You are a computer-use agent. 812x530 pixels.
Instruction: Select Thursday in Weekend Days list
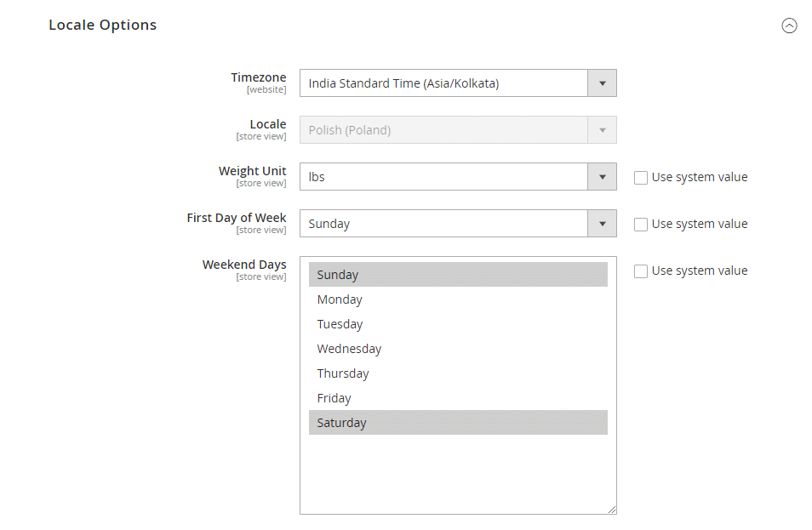click(x=457, y=373)
